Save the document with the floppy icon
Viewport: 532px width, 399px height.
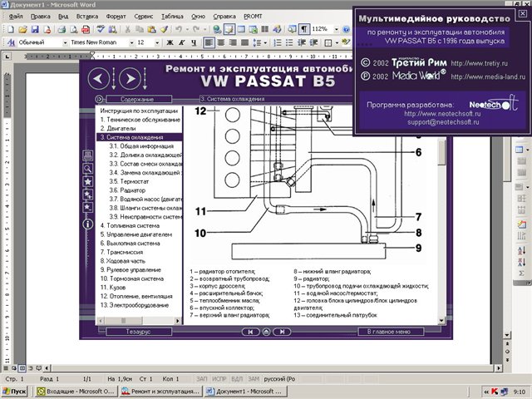click(35, 30)
